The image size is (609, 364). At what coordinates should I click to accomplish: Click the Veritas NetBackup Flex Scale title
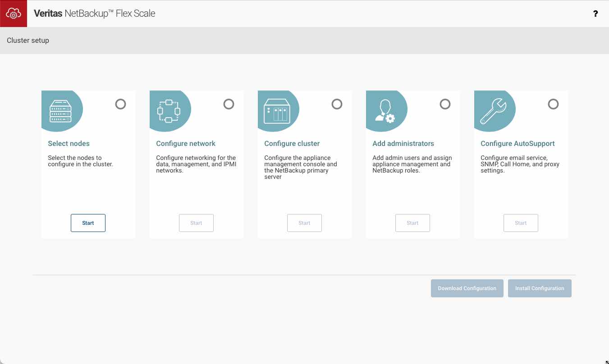(94, 14)
